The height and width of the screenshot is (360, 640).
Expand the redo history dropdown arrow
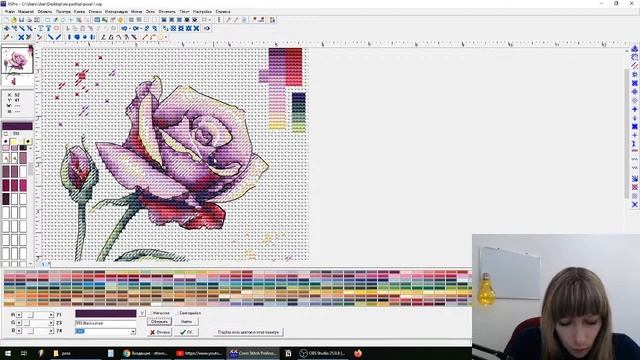(x=141, y=28)
